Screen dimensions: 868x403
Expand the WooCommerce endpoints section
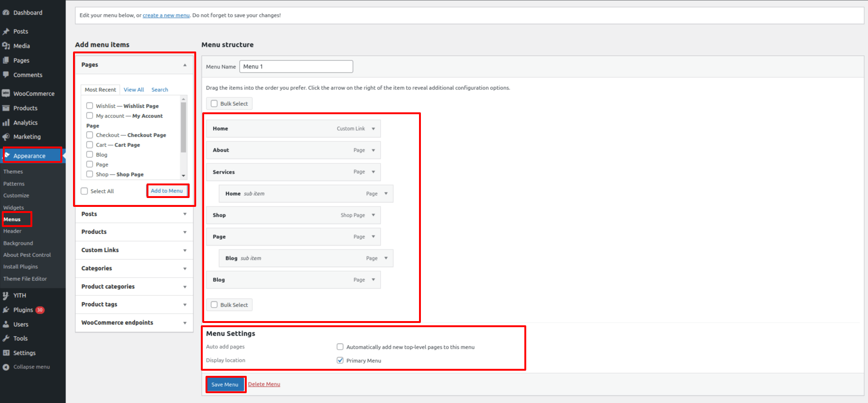pos(185,323)
